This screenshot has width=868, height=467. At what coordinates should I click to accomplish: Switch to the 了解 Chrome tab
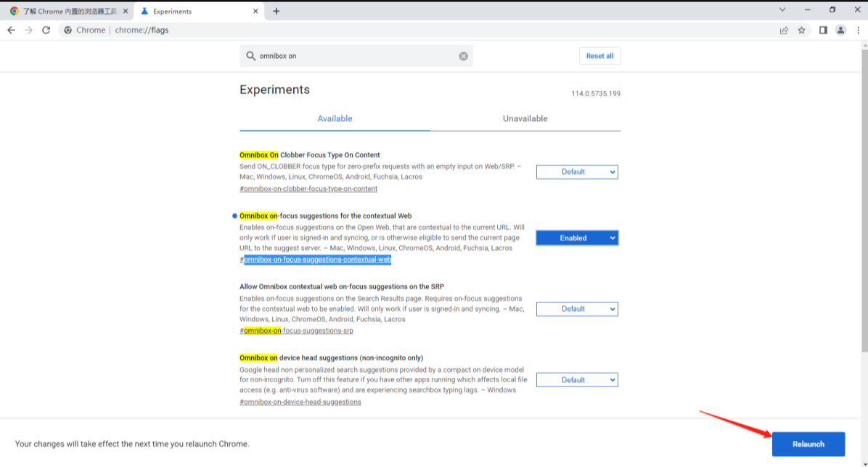(69, 11)
